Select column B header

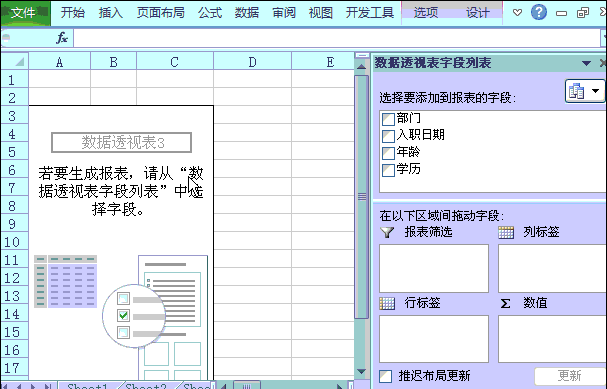113,62
